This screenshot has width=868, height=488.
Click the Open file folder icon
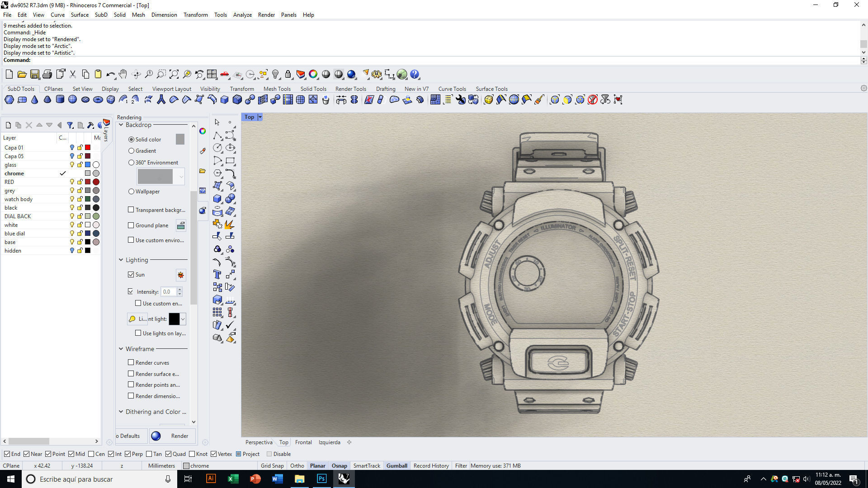[22, 74]
